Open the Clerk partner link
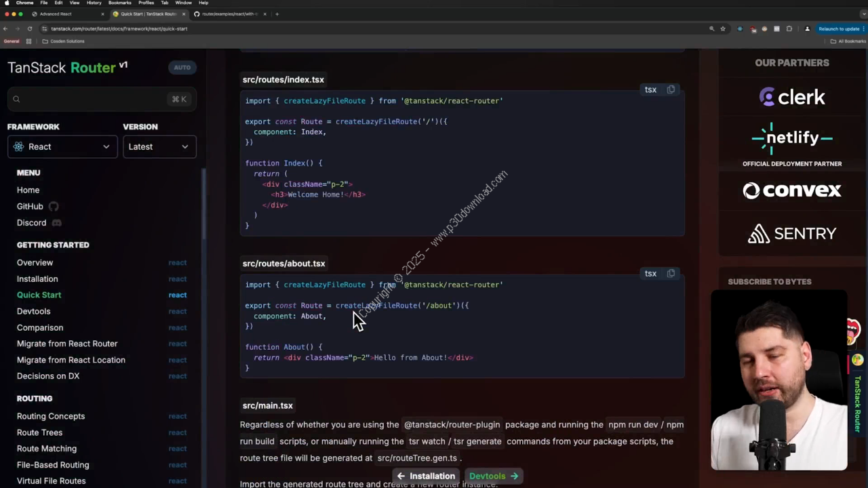 792,97
